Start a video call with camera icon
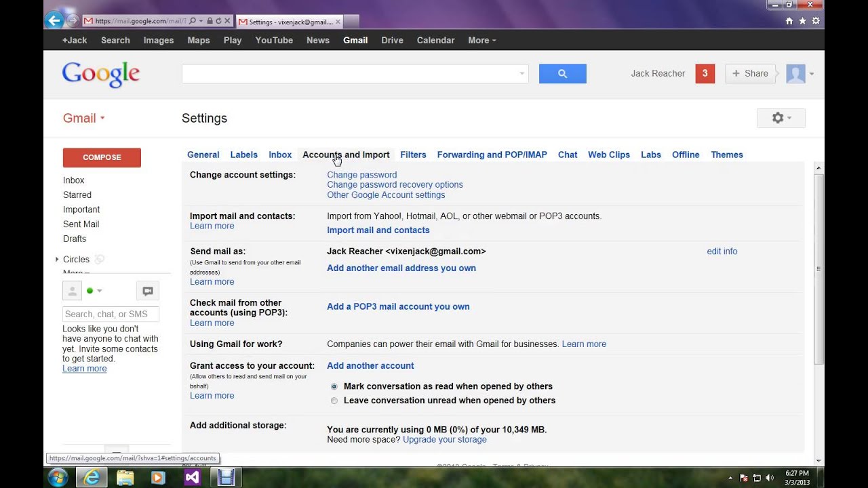868x488 pixels. [x=148, y=291]
